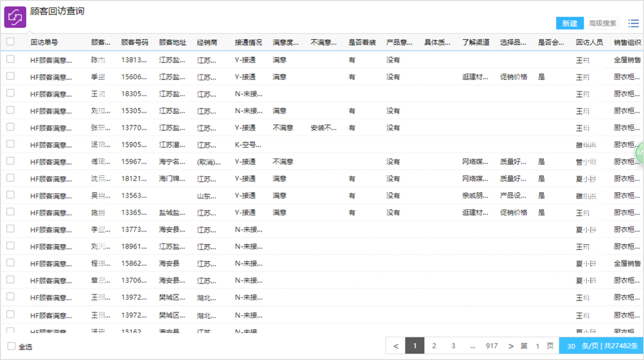Check the first row's checkbox
Image resolution: width=644 pixels, height=360 pixels.
[x=10, y=60]
